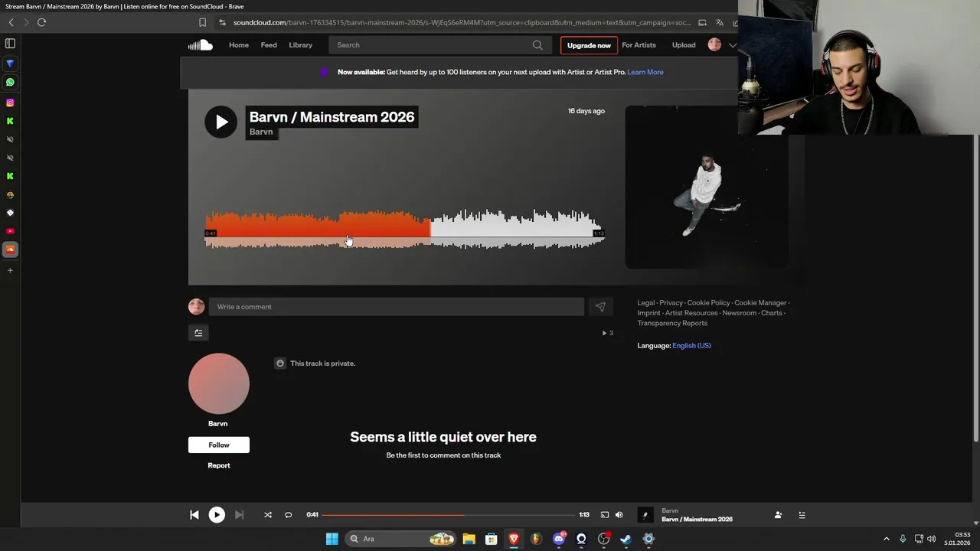
Task: Click Upgrade now button
Action: (589, 45)
